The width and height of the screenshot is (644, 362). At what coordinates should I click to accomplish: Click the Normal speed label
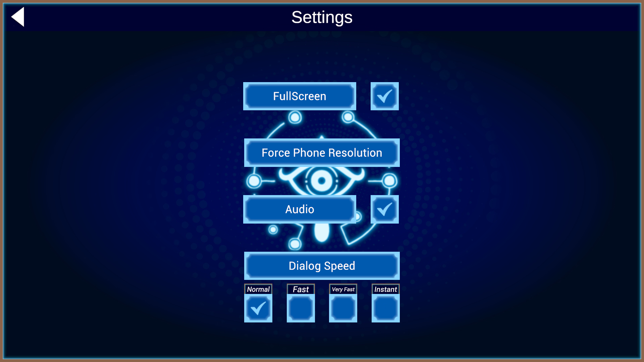click(x=258, y=289)
